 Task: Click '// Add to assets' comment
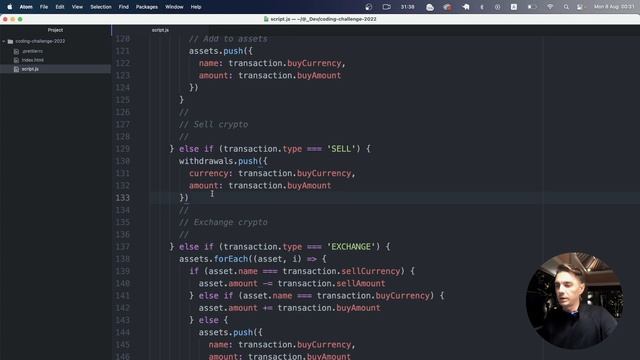pyautogui.click(x=228, y=39)
